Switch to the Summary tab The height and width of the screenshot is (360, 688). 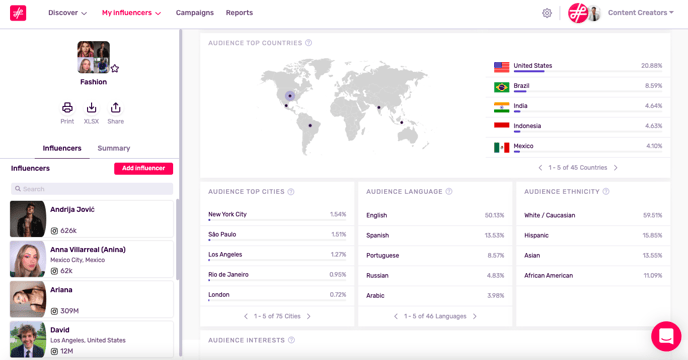[114, 148]
